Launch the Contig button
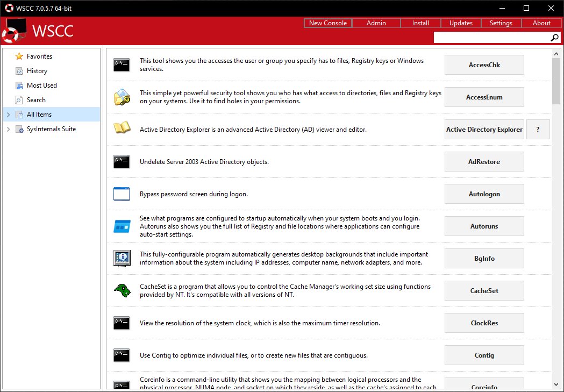This screenshot has width=564, height=392. click(x=484, y=355)
